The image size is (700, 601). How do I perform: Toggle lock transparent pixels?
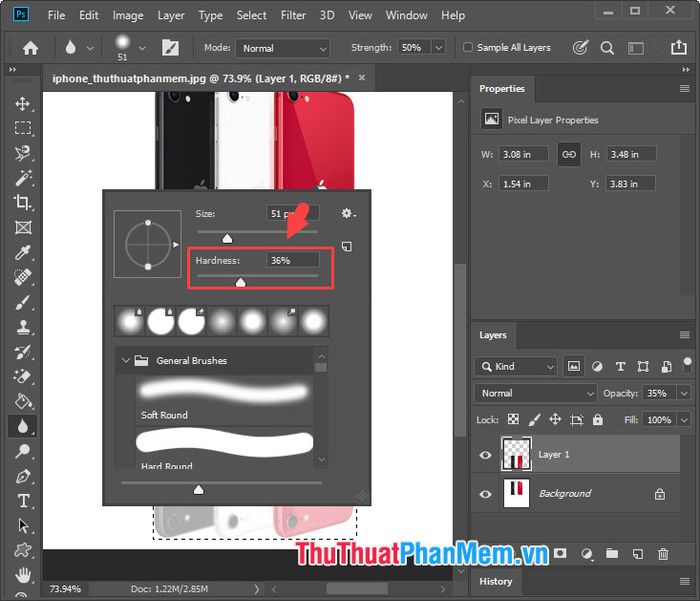click(x=513, y=419)
